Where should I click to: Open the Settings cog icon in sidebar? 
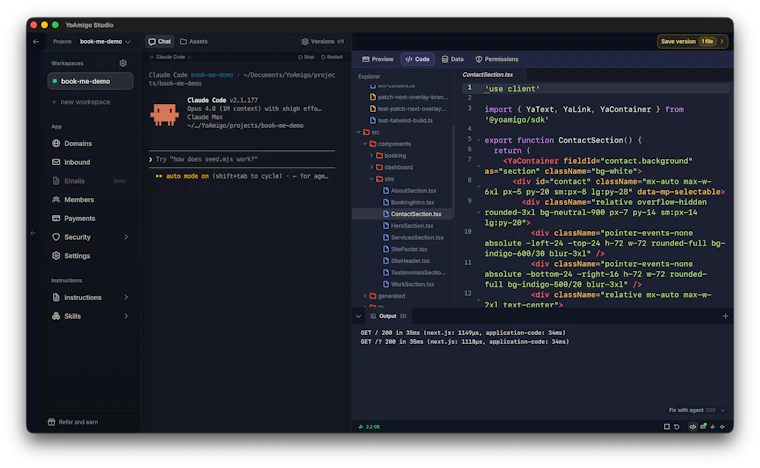pyautogui.click(x=56, y=255)
